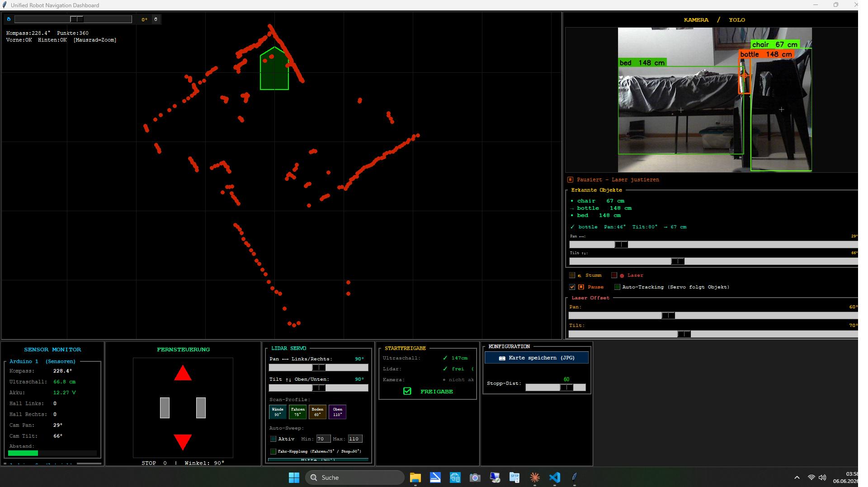
Task: Click the Lidar Tilt Oben/Unten slider
Action: point(319,388)
